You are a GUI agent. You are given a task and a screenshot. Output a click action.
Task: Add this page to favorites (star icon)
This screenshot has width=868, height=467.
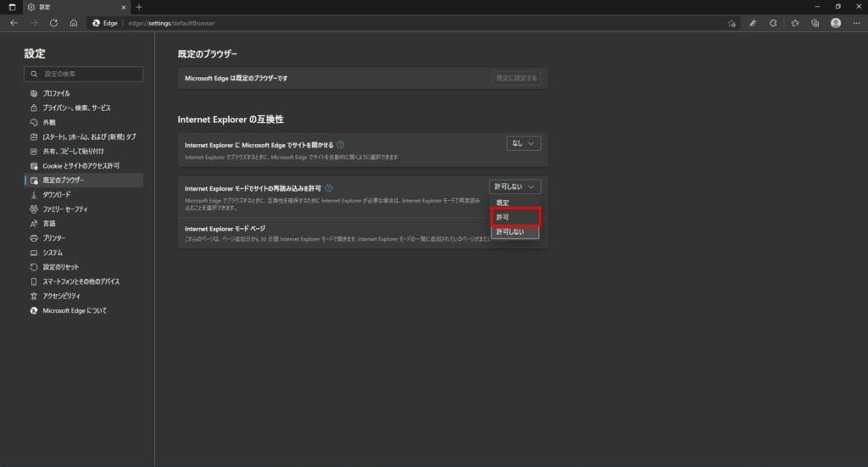coord(732,23)
